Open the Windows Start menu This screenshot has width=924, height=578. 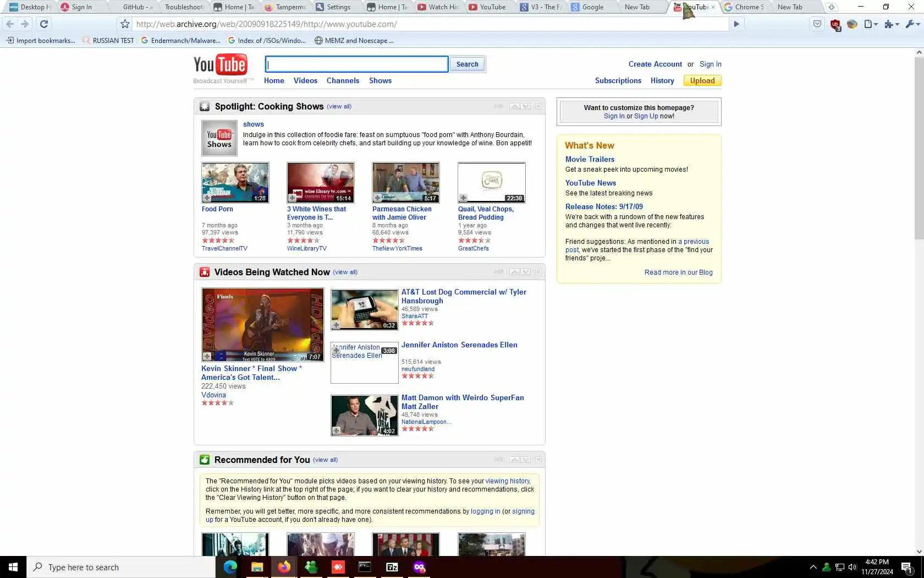[x=13, y=567]
